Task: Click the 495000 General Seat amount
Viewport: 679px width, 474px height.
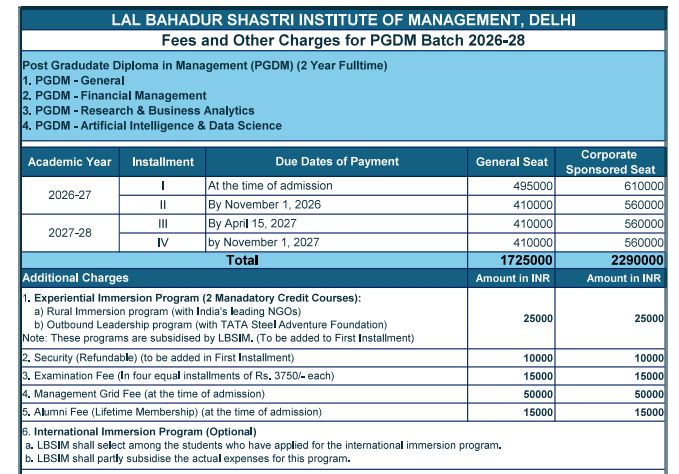Action: click(x=532, y=187)
